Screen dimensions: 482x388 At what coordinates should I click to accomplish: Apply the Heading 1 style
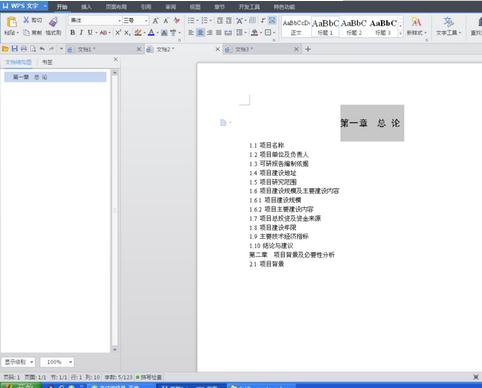point(325,27)
